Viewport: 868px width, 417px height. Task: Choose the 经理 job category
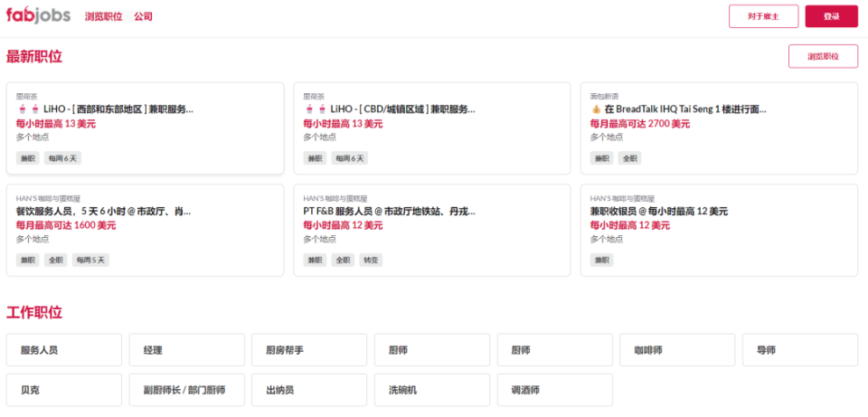click(x=186, y=350)
